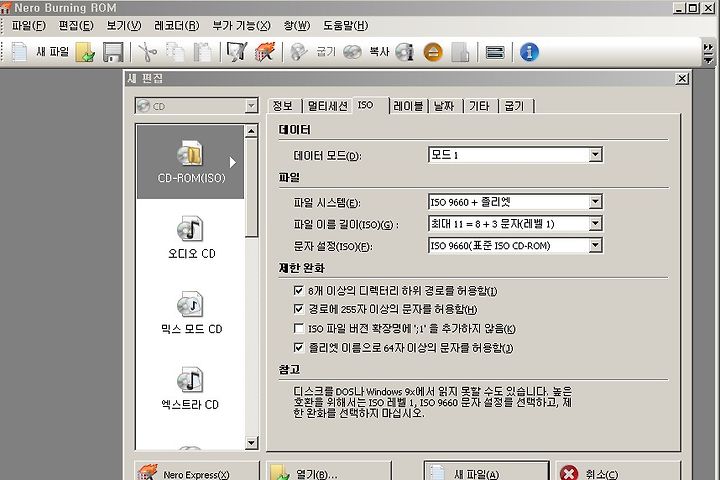Click the 새 파일 toolbar label
The width and height of the screenshot is (720, 480).
pyautogui.click(x=53, y=52)
